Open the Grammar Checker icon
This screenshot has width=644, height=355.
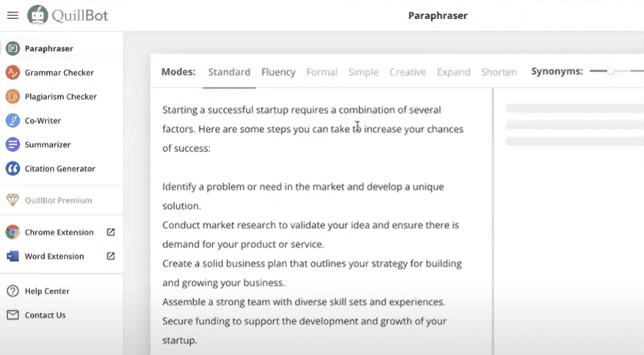[x=12, y=73]
